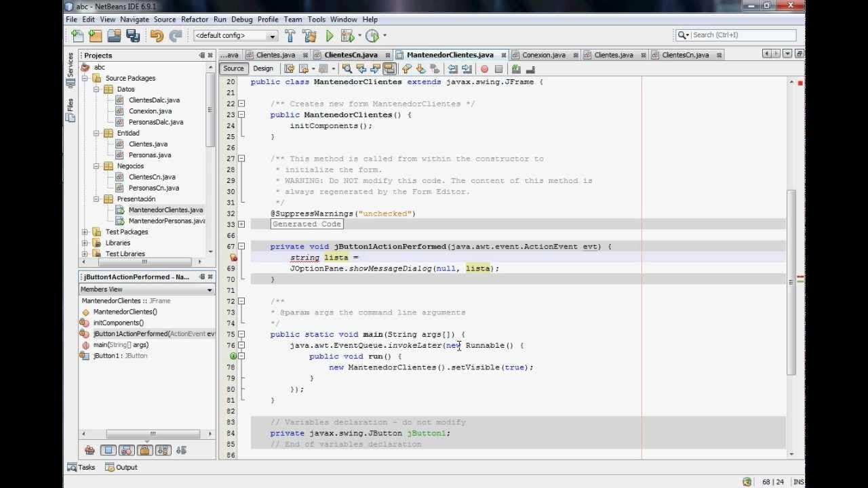Open the Tools menu
Screen dimensions: 868x488
pyautogui.click(x=316, y=20)
